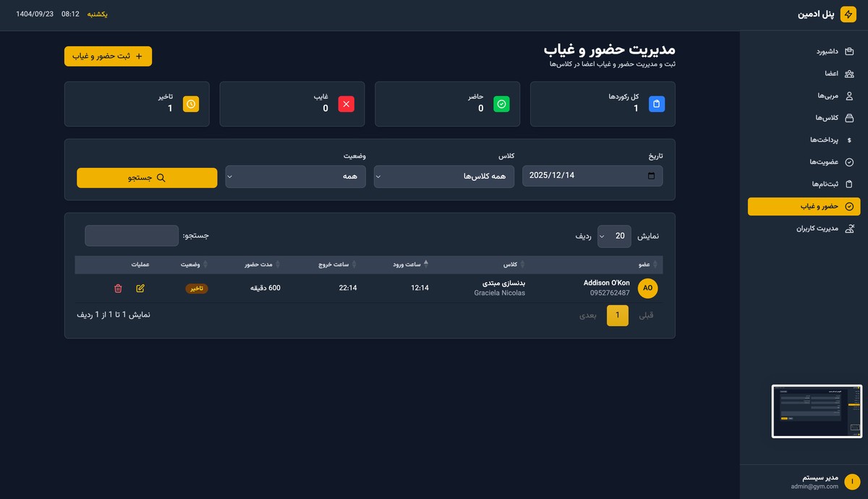Open the نمایش 20 rows-per-page dropdown
868x499 pixels.
[x=614, y=236]
